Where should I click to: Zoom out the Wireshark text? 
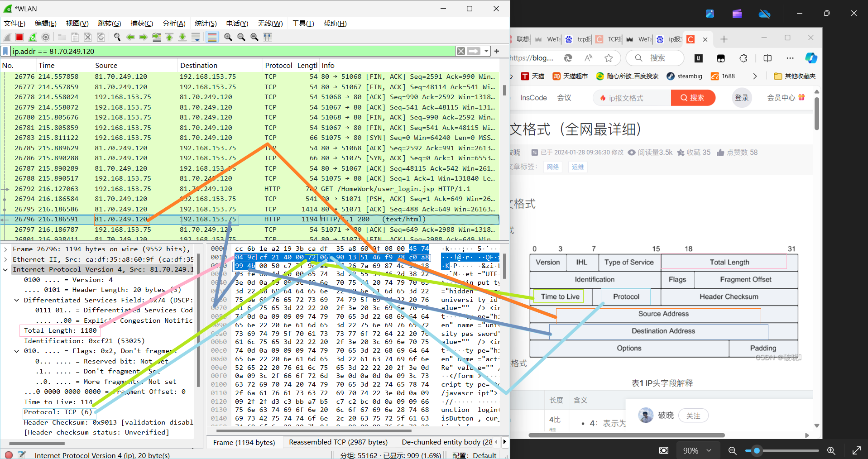tap(241, 37)
